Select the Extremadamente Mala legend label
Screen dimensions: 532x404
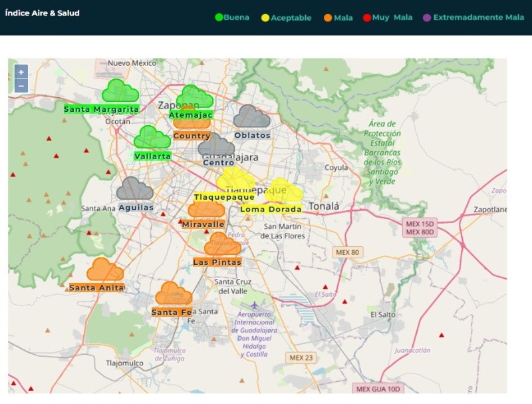(x=478, y=18)
